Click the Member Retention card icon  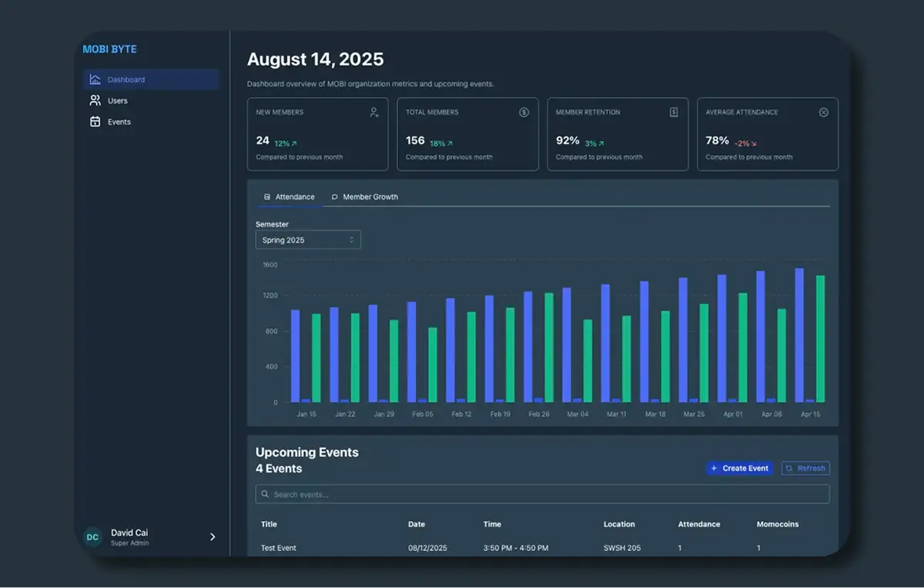(x=674, y=113)
